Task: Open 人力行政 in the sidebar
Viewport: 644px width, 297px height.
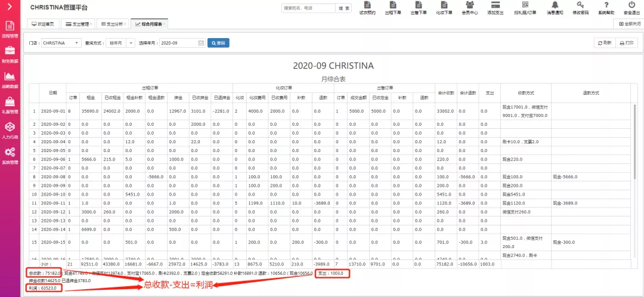Action: [10, 131]
